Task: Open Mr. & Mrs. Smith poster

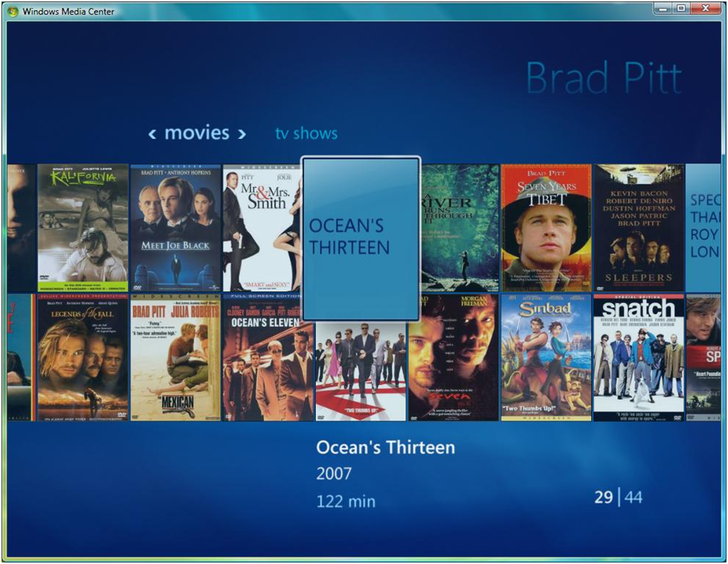Action: [x=262, y=227]
